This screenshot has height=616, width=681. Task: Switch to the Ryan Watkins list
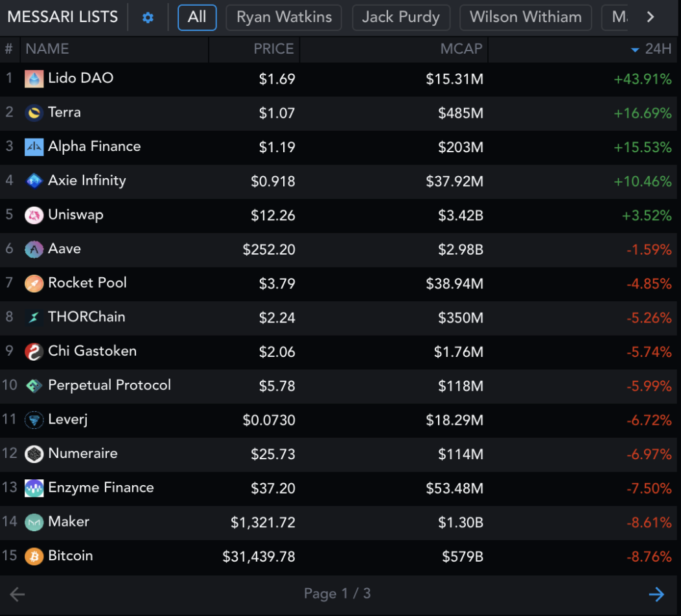coord(284,17)
